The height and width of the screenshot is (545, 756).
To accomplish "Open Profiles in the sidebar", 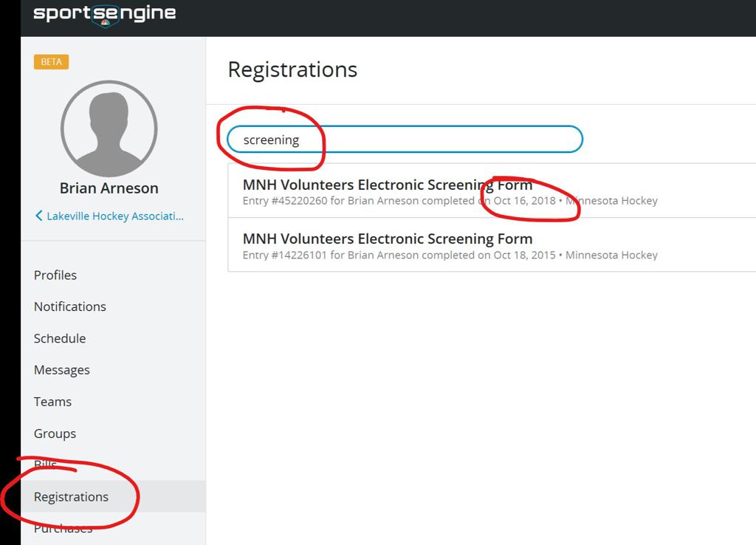I will coord(55,275).
